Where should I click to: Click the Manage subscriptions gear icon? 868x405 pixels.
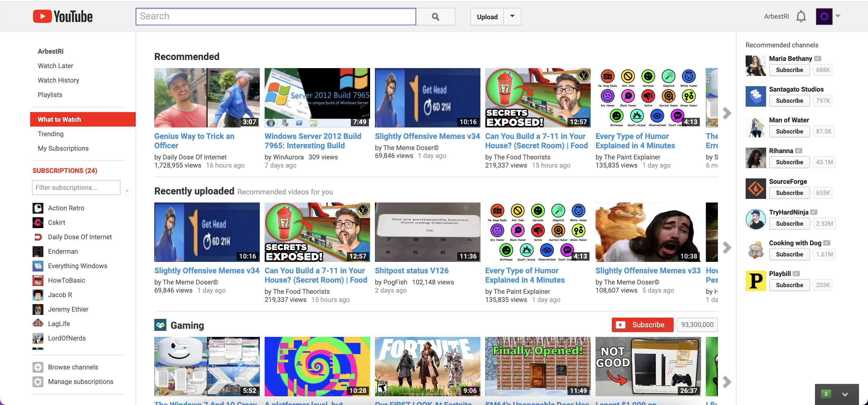point(38,382)
